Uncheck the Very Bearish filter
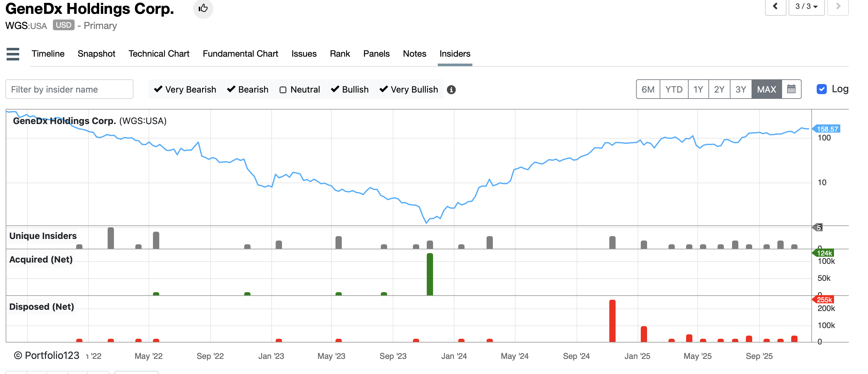Image resolution: width=868 pixels, height=374 pixels. pyautogui.click(x=158, y=89)
